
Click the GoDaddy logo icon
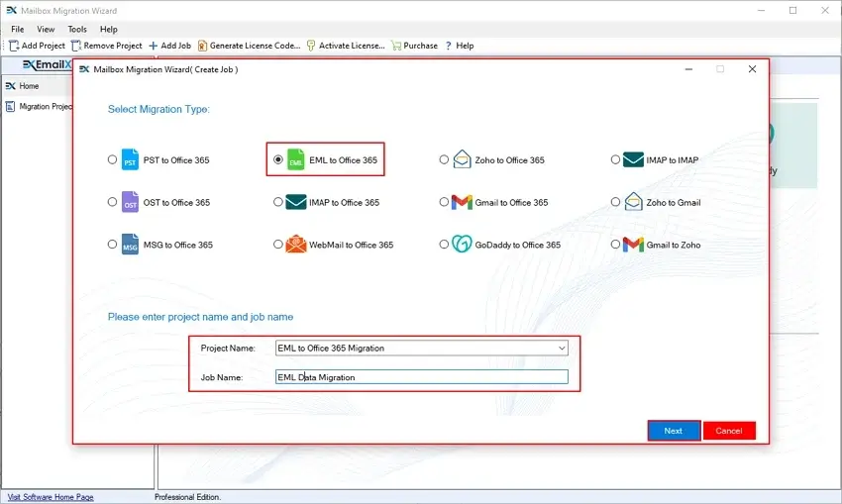pyautogui.click(x=462, y=245)
